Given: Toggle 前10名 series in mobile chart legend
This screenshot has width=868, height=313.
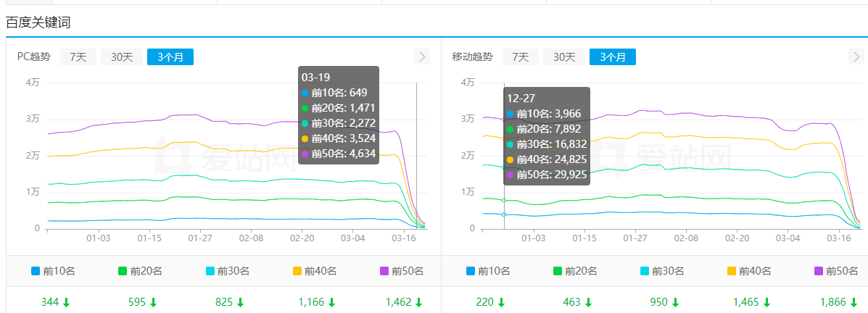Looking at the screenshot, I should [x=488, y=271].
